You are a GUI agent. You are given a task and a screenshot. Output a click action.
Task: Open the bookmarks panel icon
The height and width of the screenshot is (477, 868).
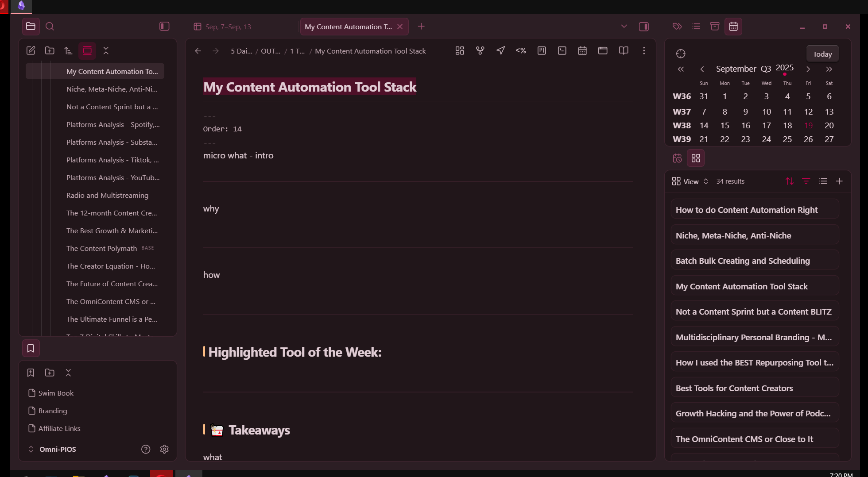(x=31, y=349)
